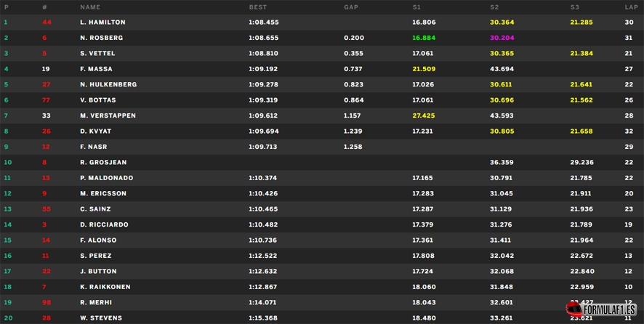Click the S3 column header

[575, 7]
